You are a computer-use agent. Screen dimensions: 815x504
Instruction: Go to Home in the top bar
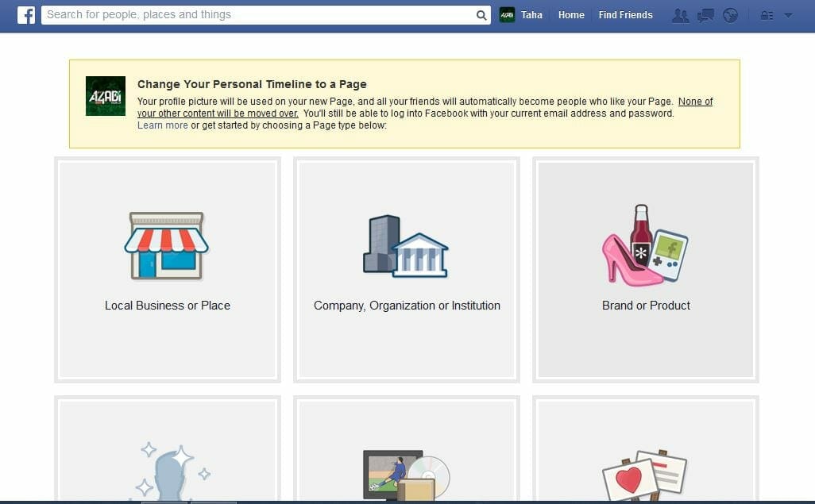(x=570, y=14)
